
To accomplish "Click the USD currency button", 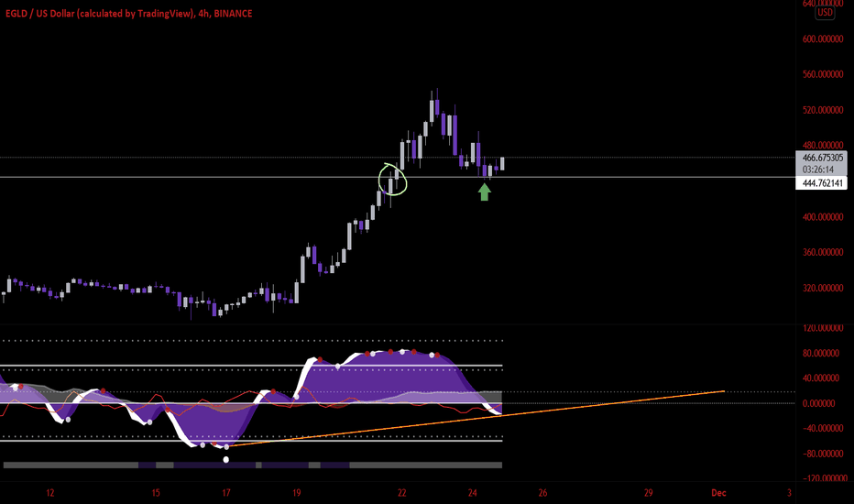I will tap(825, 13).
